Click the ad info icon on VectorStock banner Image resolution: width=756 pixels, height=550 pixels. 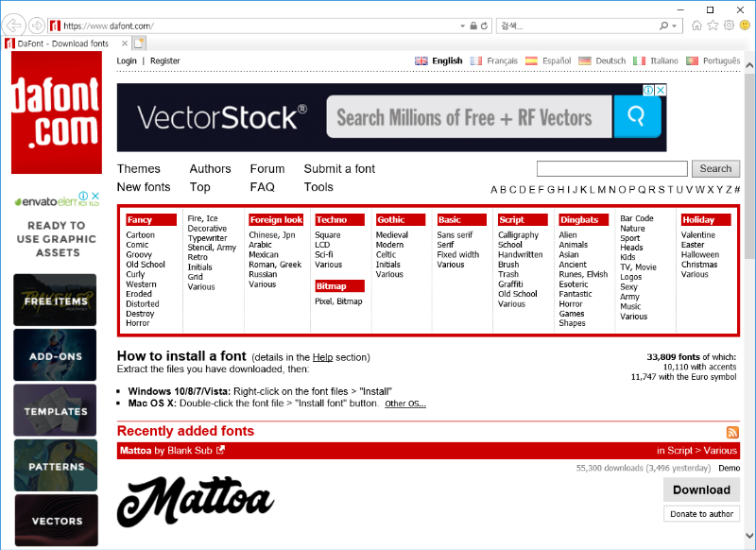[x=649, y=90]
